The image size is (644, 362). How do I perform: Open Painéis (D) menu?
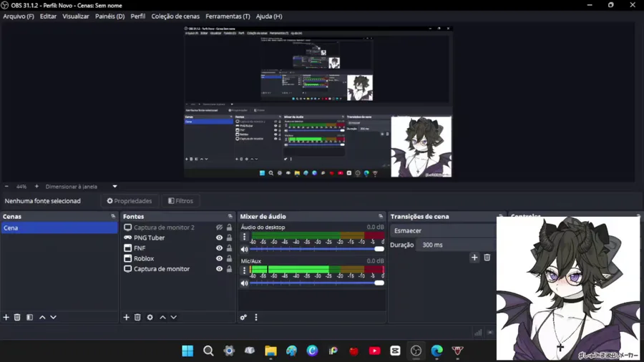(x=109, y=16)
